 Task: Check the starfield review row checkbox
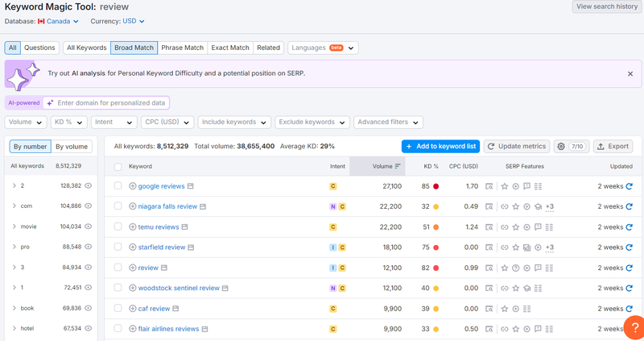click(118, 247)
